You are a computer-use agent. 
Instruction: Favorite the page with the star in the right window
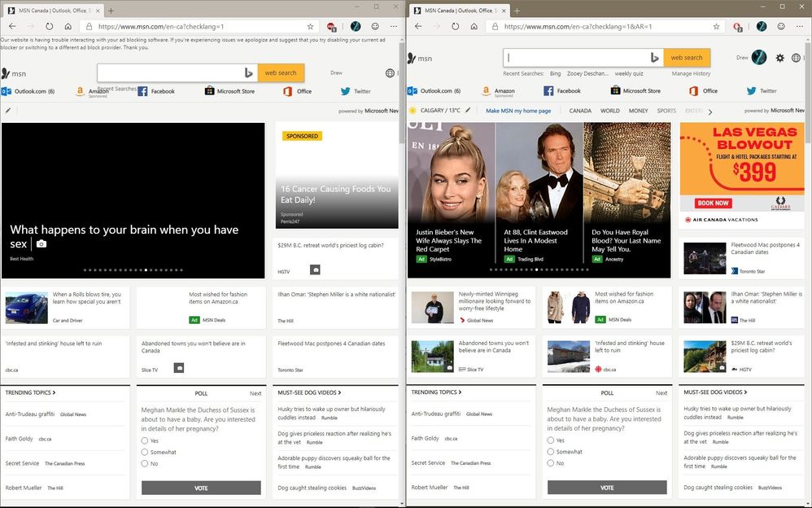pos(716,26)
